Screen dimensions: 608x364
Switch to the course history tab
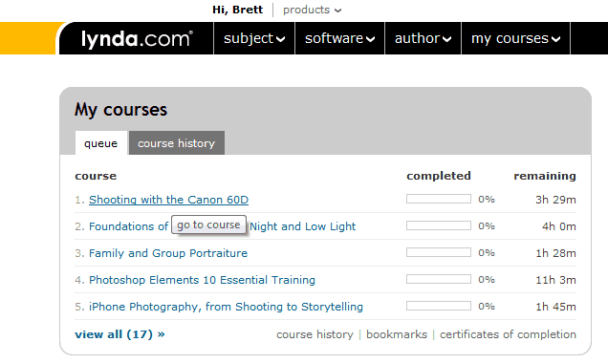177,143
